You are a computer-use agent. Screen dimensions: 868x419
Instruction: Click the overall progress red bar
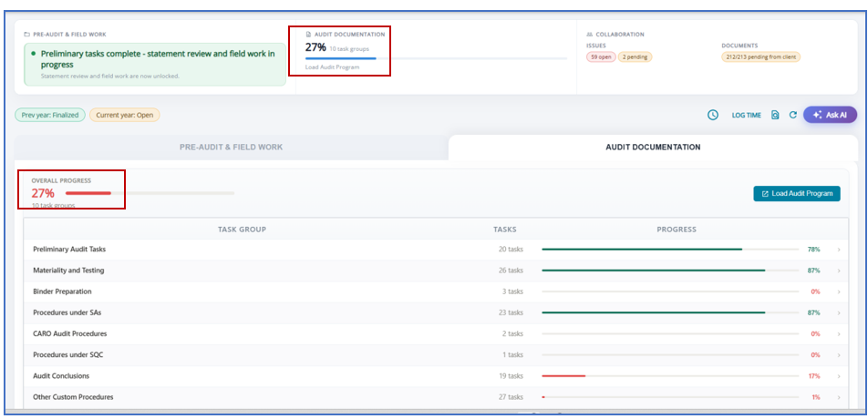tap(88, 193)
